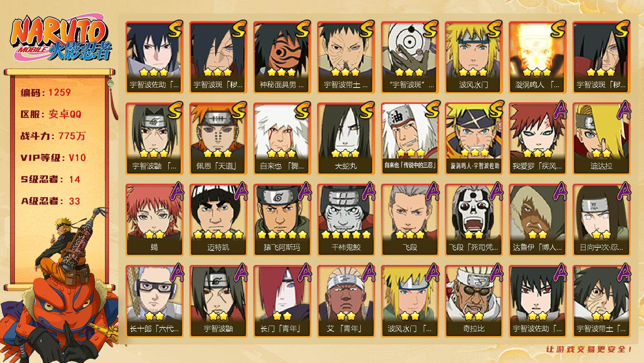
Task: Click the 神秘面具男 character card
Action: pyautogui.click(x=282, y=57)
